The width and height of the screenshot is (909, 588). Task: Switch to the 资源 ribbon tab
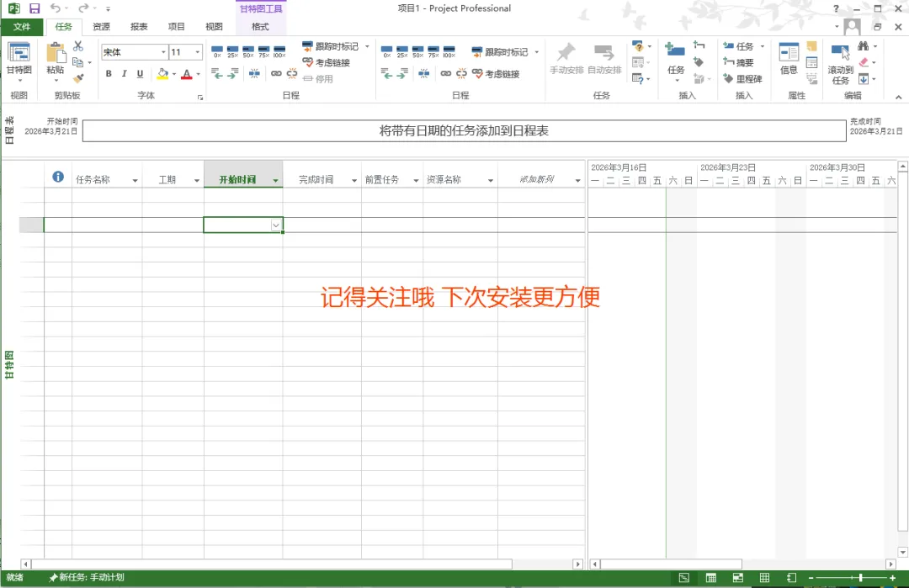click(x=102, y=27)
